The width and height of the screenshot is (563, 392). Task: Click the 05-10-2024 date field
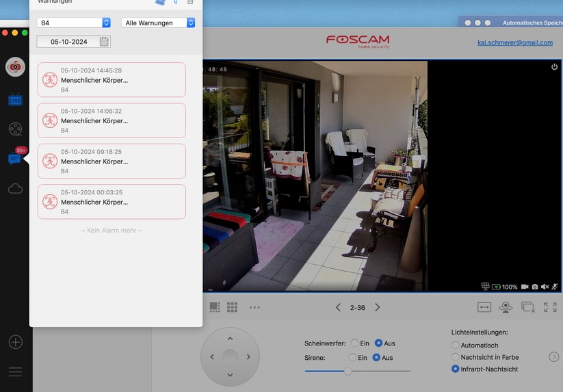[74, 42]
